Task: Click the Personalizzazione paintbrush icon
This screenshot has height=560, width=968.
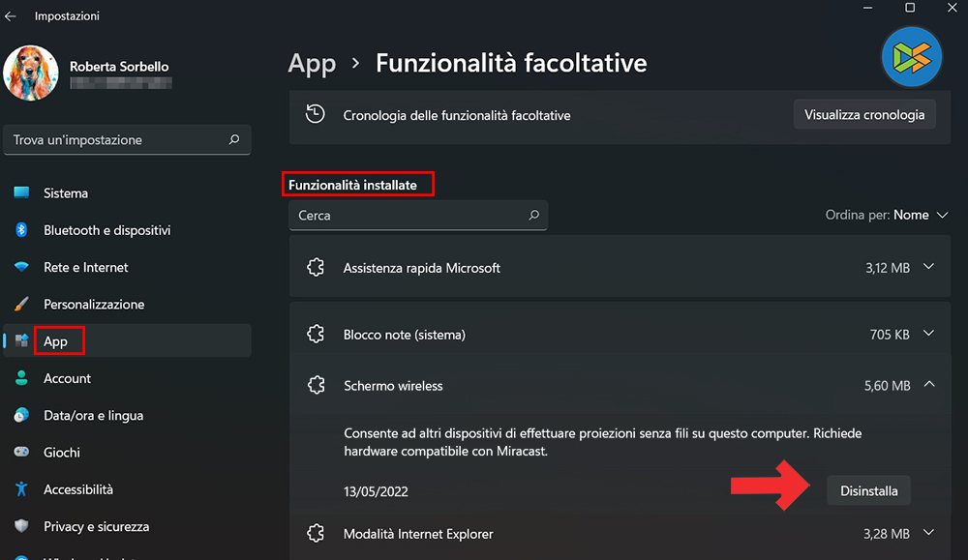Action: point(21,304)
